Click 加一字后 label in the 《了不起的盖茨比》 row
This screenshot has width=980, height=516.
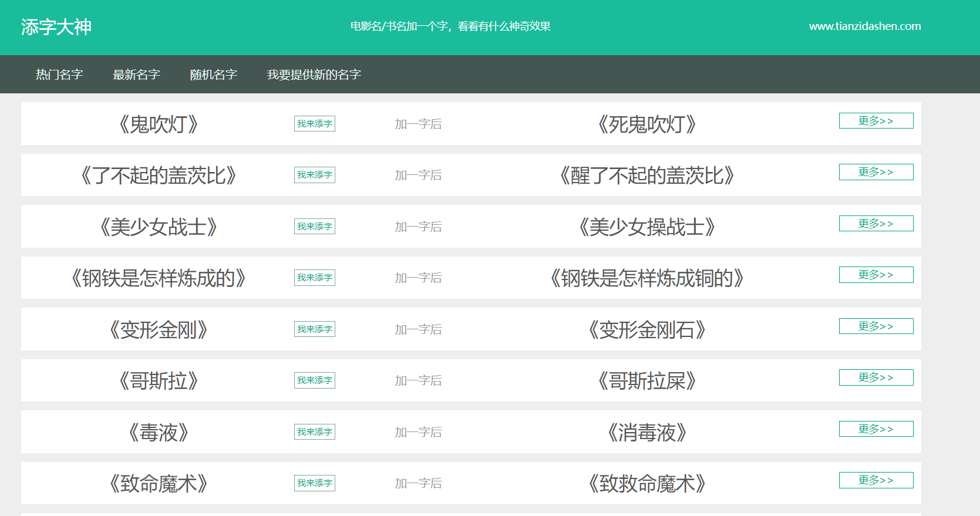[x=418, y=176]
